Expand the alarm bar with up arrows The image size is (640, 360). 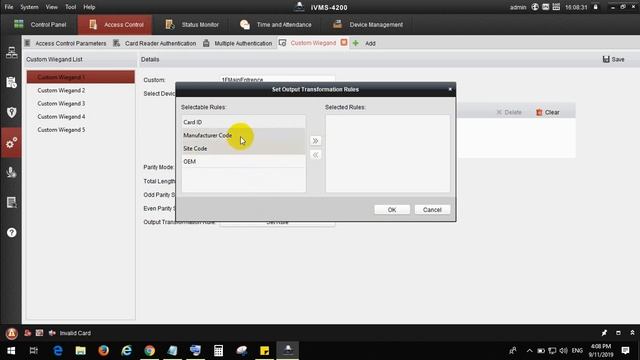632,333
